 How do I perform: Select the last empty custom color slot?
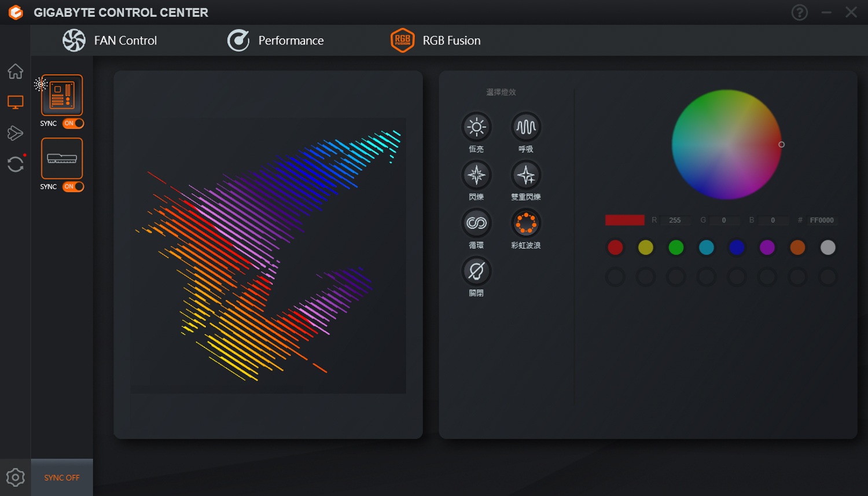pos(828,277)
